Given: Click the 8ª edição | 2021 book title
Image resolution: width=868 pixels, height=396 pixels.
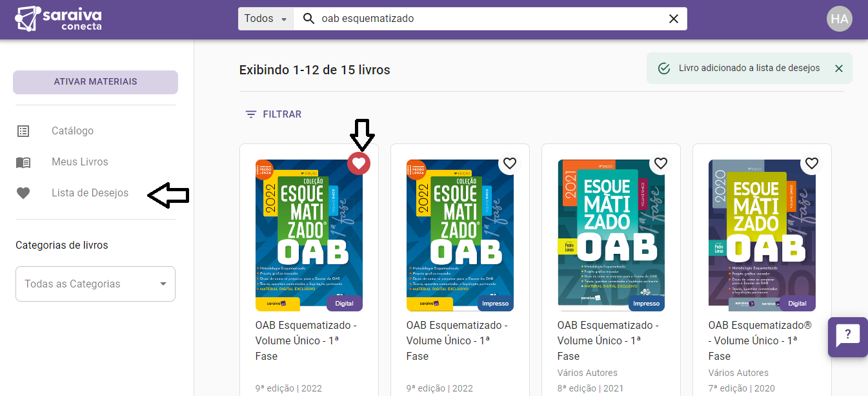Looking at the screenshot, I should point(608,340).
